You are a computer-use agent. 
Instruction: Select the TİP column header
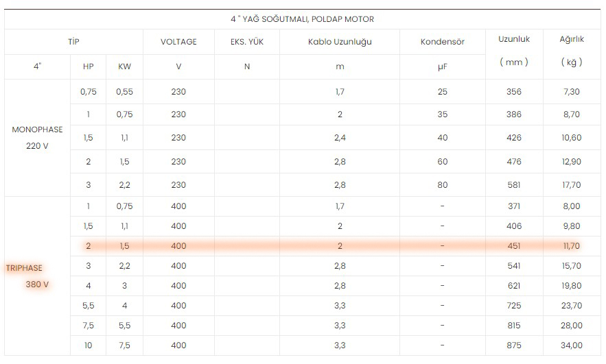73,42
